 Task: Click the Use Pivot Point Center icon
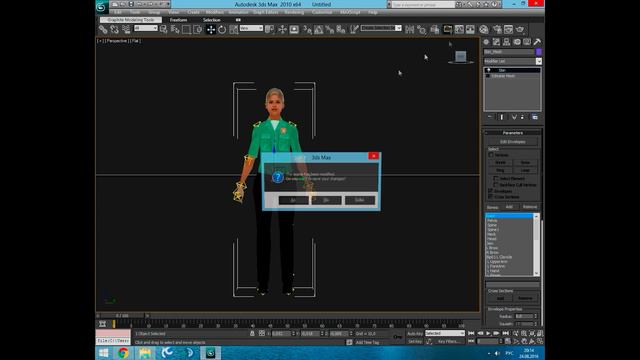pos(269,29)
